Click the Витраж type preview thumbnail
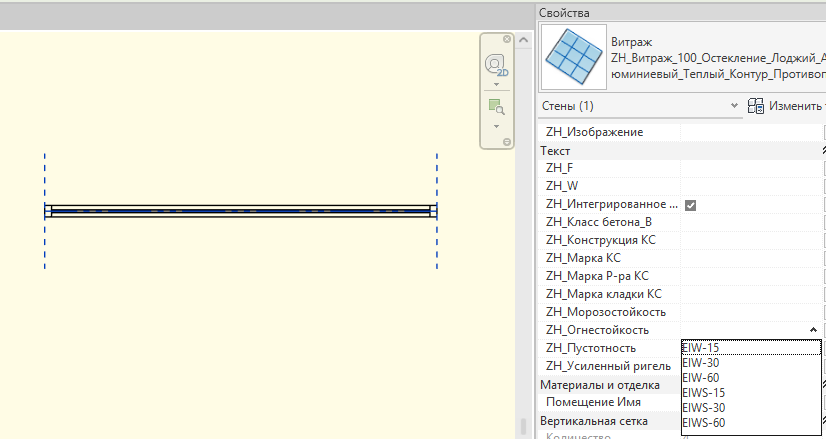The width and height of the screenshot is (826, 439). pyautogui.click(x=574, y=57)
